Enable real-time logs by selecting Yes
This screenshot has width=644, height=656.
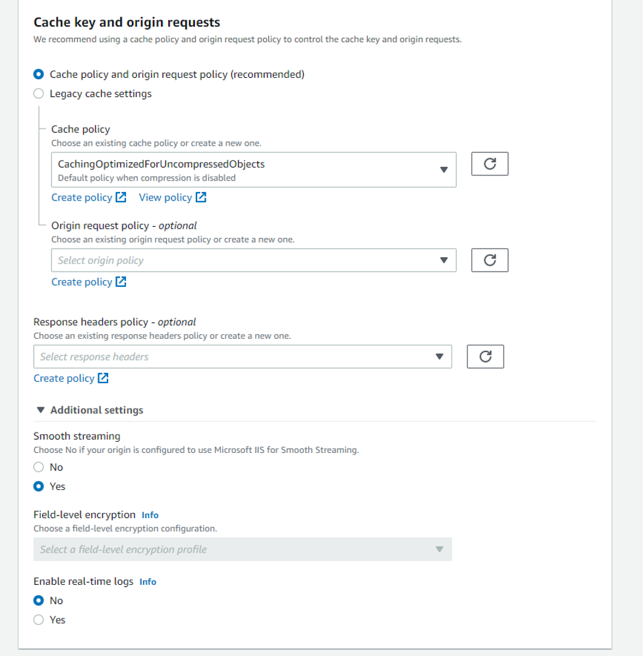point(38,620)
